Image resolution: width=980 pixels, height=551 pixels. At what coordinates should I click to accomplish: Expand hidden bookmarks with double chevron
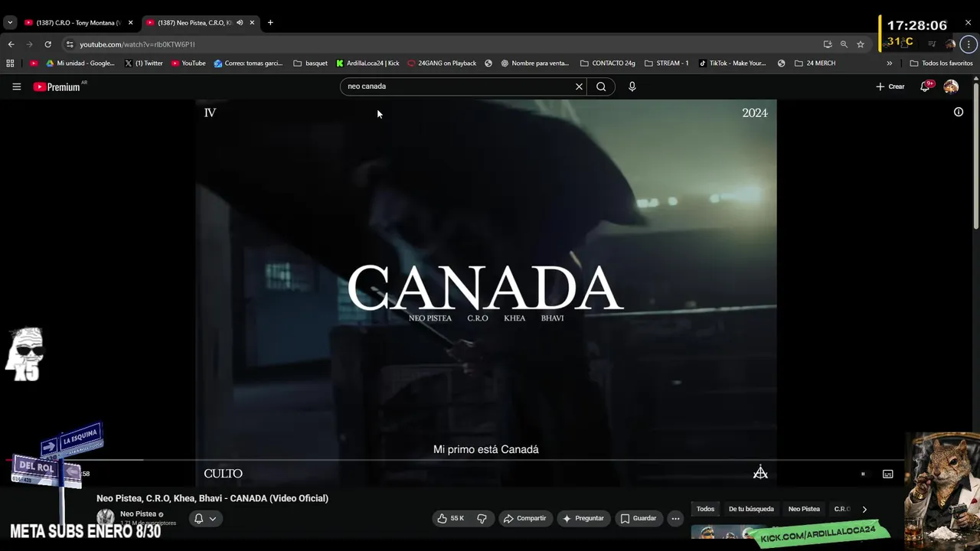tap(890, 64)
